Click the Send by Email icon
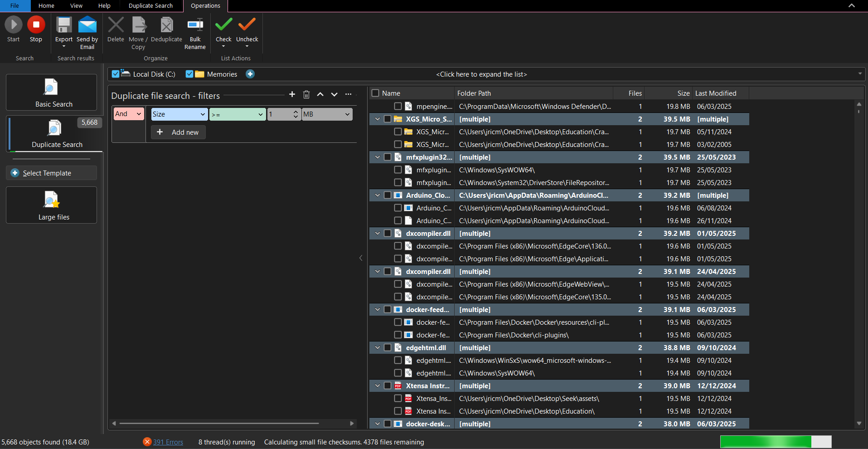Viewport: 868px width, 449px height. click(x=87, y=25)
